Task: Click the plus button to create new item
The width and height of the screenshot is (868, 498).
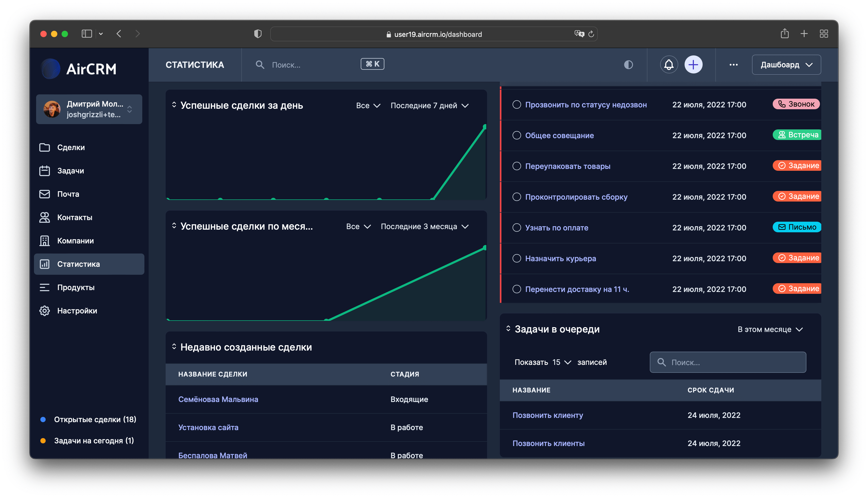Action: click(x=693, y=65)
